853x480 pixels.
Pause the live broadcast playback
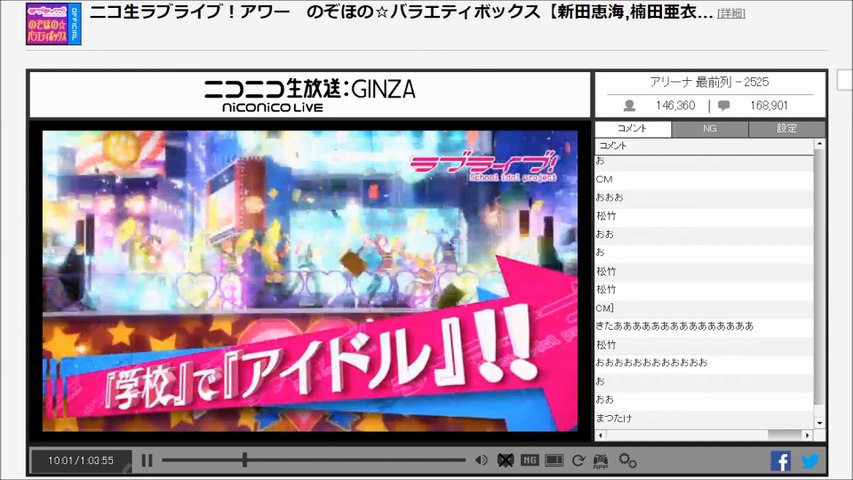click(x=147, y=460)
